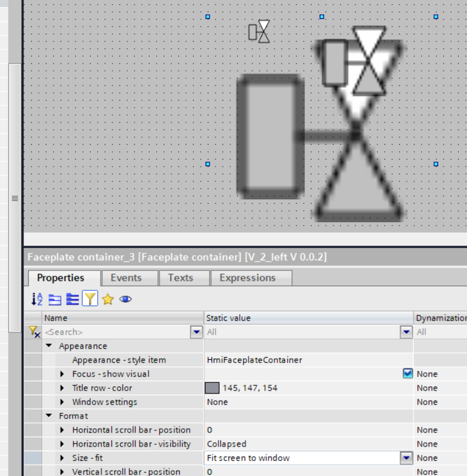Expand Vertical scroll bar - position row

62,471
